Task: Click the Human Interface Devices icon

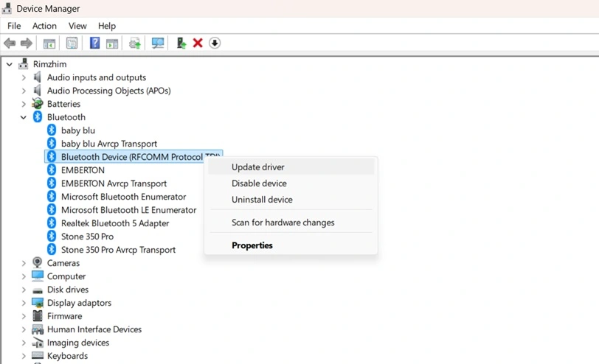Action: [38, 329]
